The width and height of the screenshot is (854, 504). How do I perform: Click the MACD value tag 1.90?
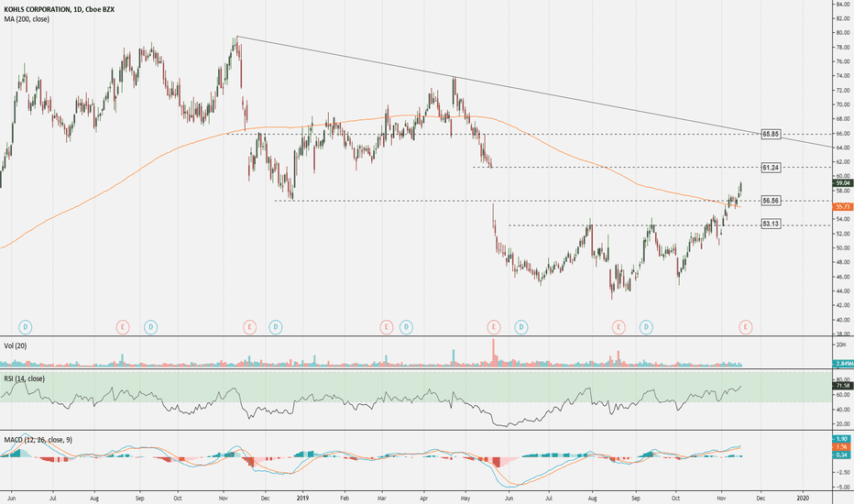click(x=842, y=439)
